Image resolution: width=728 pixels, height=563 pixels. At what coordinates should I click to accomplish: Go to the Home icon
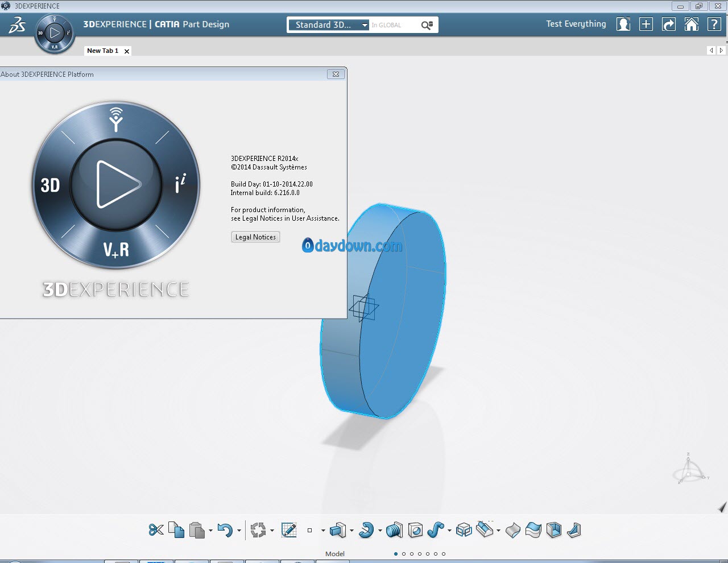tap(692, 24)
